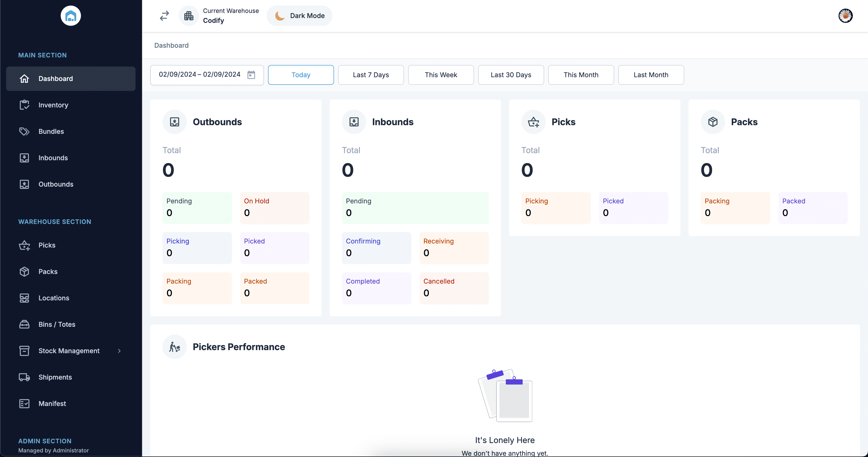
Task: Open the date range picker field
Action: coord(199,75)
